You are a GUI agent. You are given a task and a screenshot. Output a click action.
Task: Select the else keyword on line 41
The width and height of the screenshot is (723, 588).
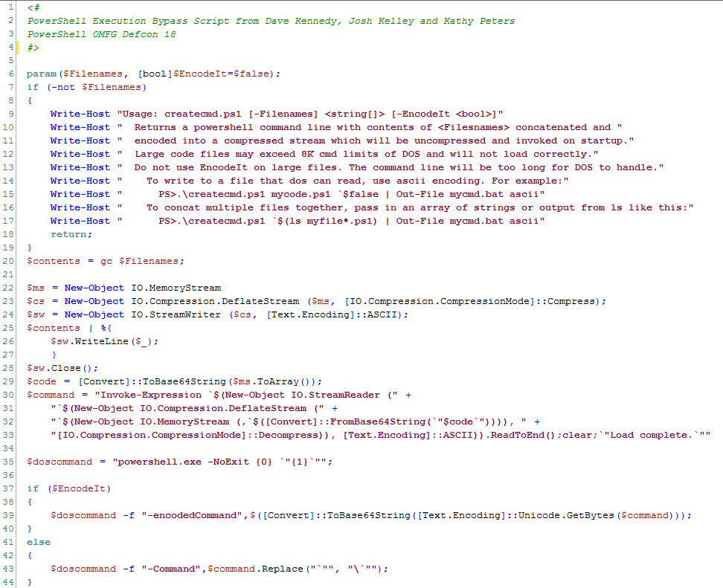pyautogui.click(x=38, y=542)
